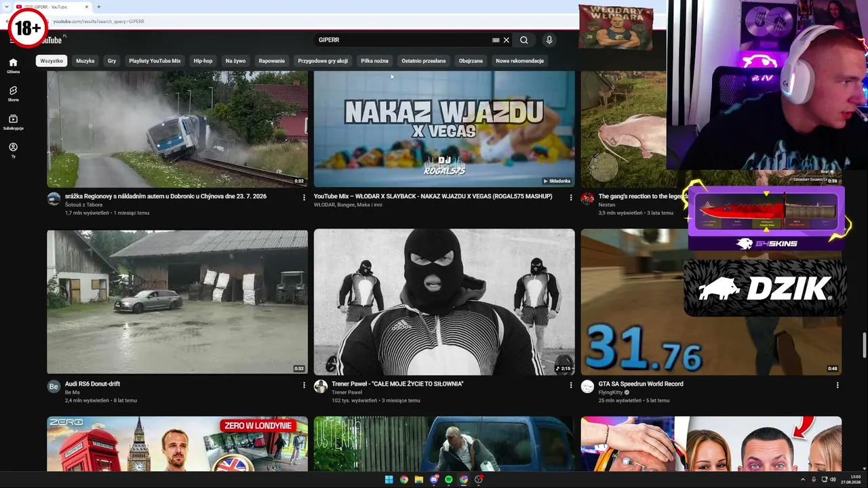Screen dimensions: 868x488
Task: Open Spotify from the taskbar
Action: point(449,480)
